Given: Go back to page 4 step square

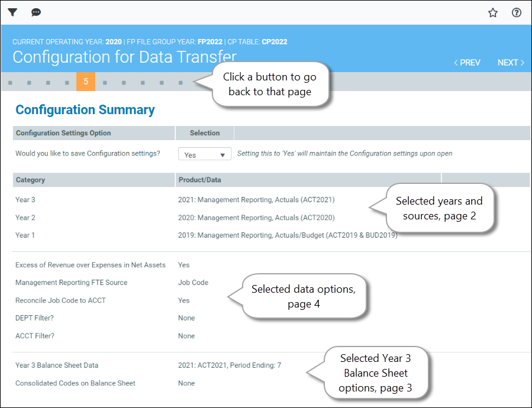Looking at the screenshot, I should [67, 83].
